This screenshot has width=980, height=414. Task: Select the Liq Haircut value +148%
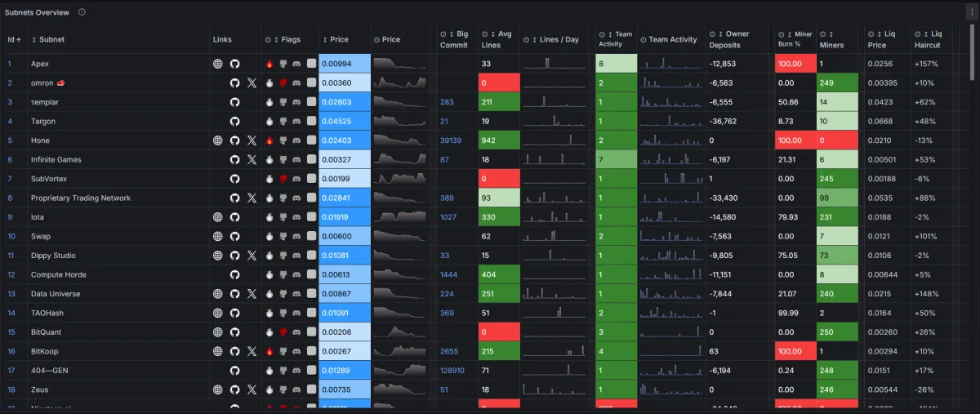pyautogui.click(x=927, y=294)
